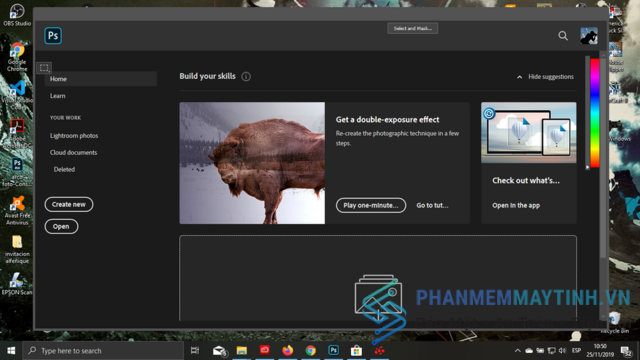
Task: Click the info icon beside Build your skills
Action: coord(246,76)
